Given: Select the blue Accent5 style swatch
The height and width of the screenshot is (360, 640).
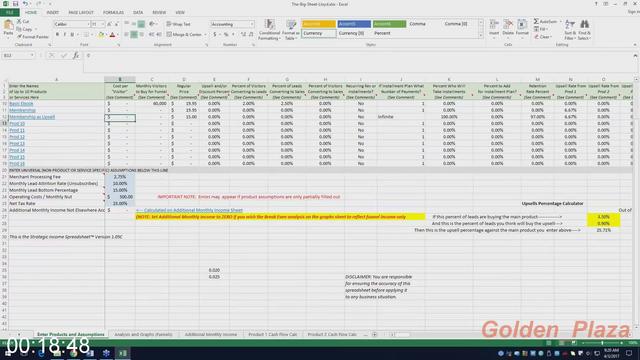Looking at the screenshot, I should 354,24.
